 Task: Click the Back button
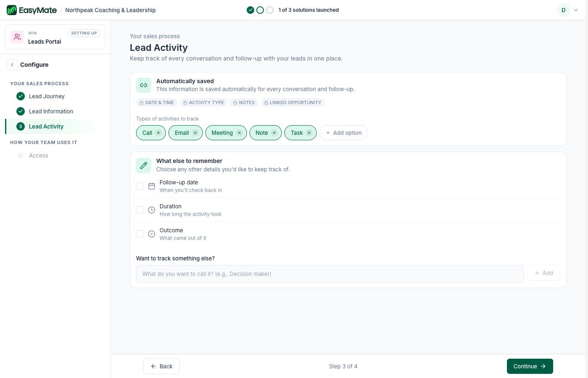(161, 366)
